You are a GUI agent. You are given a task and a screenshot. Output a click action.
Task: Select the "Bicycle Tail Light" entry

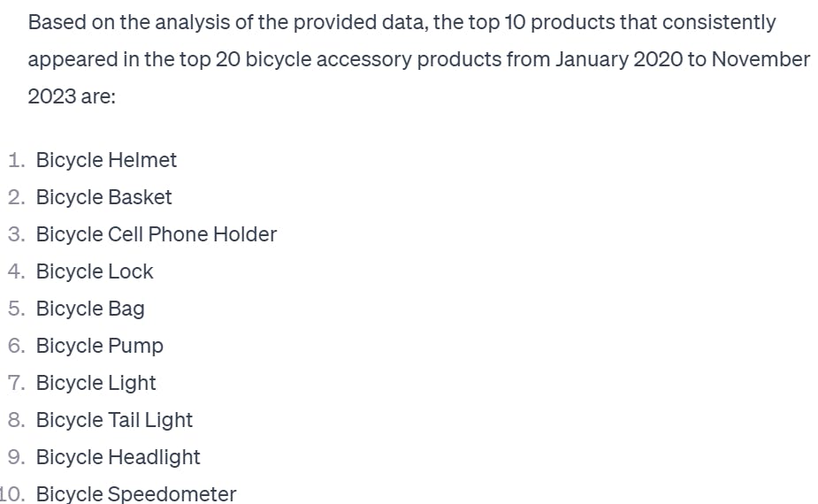(x=114, y=420)
